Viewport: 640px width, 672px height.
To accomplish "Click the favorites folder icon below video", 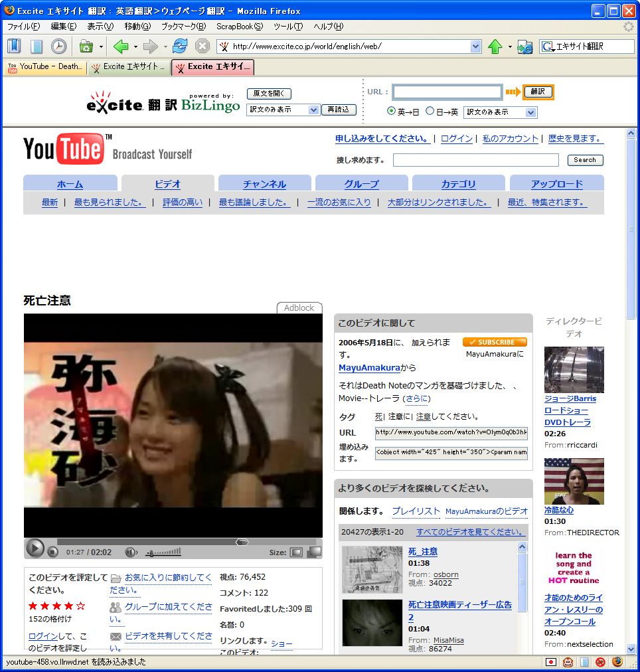I will [116, 578].
